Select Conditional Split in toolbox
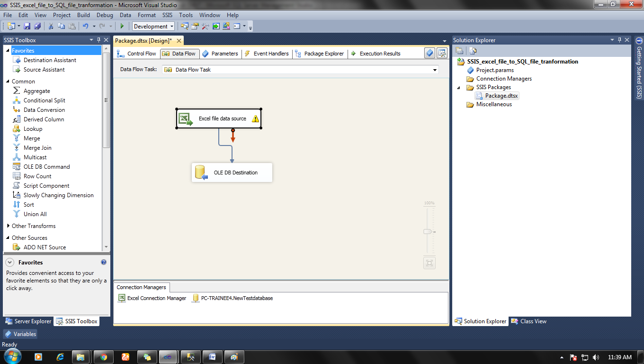This screenshot has height=364, width=644. [x=44, y=100]
